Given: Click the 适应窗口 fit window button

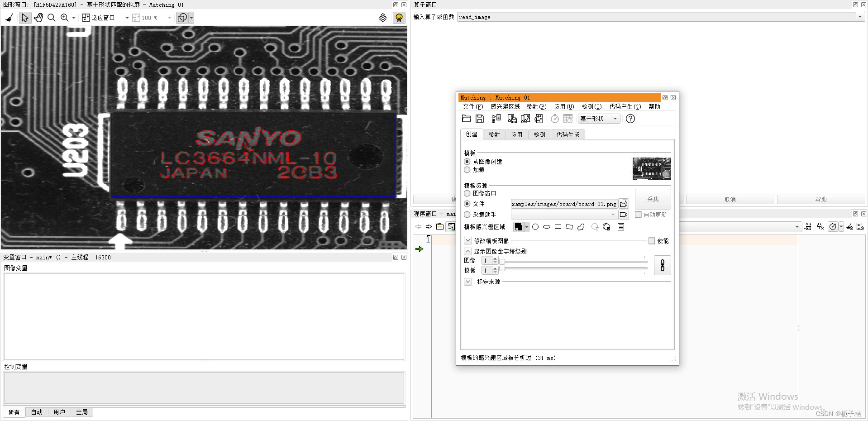Looking at the screenshot, I should tap(98, 18).
